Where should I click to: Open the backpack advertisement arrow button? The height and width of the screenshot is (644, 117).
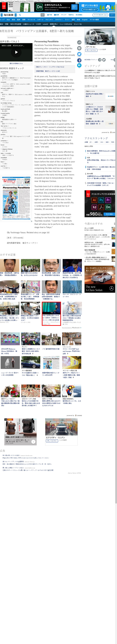(x=33, y=442)
